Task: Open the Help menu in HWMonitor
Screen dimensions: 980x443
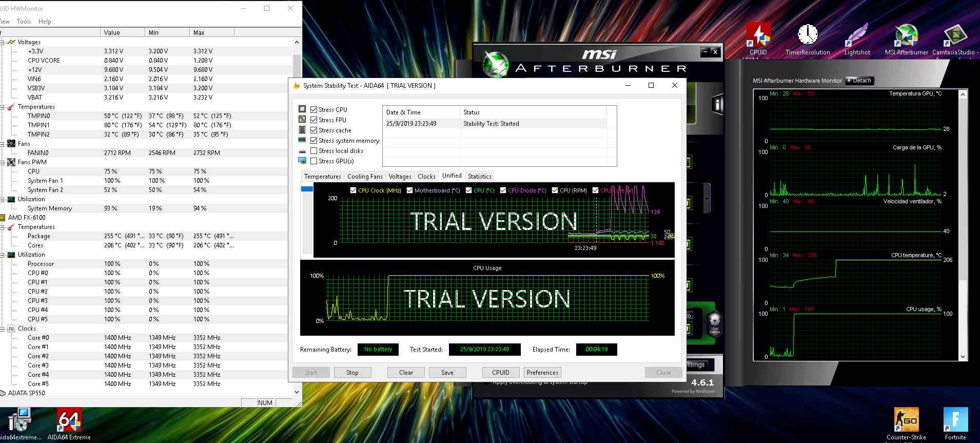Action: pos(45,22)
